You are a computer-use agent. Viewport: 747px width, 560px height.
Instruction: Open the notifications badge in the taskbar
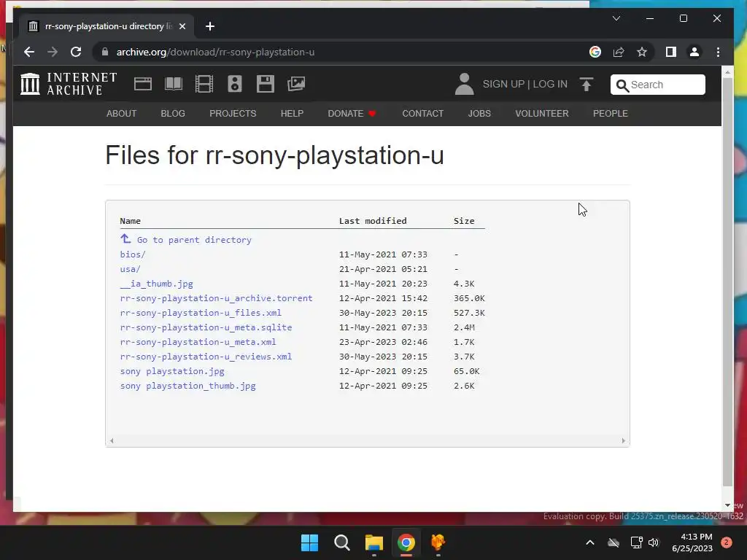pyautogui.click(x=727, y=542)
